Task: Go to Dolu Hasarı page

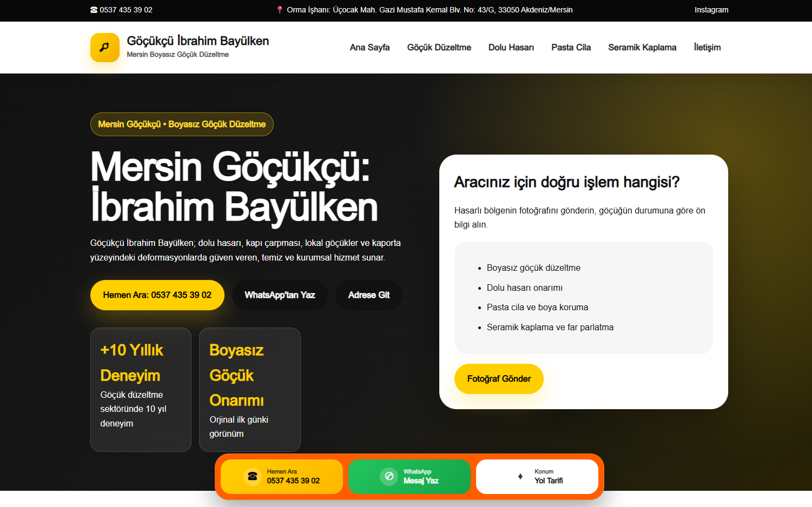Action: click(511, 48)
